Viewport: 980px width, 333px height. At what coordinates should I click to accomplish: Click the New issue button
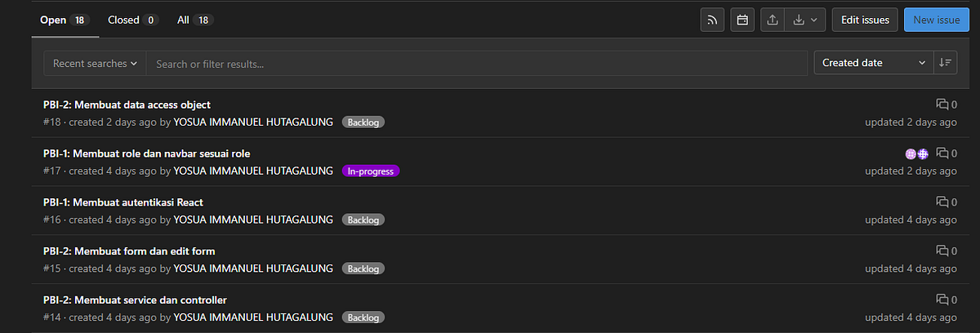pyautogui.click(x=936, y=20)
